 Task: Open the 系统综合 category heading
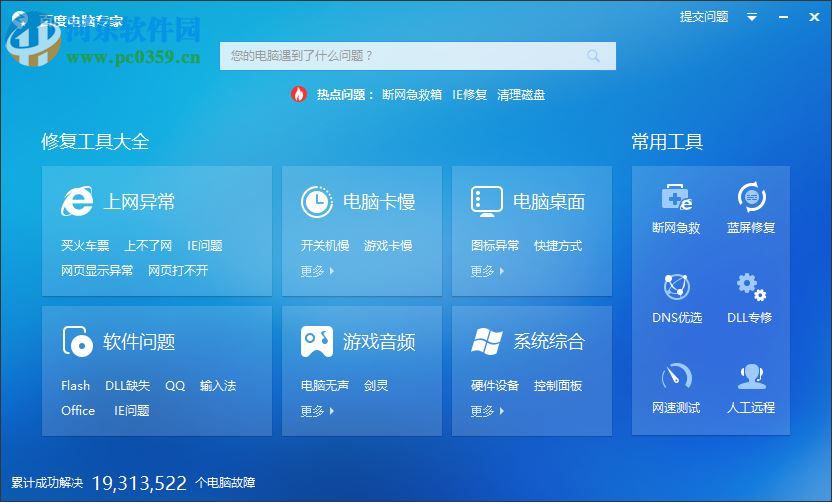click(549, 342)
